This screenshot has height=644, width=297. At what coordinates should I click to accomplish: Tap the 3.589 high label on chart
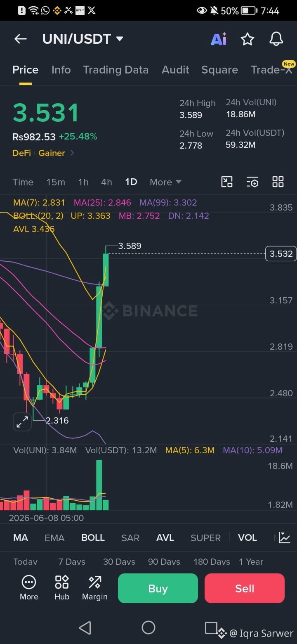tap(130, 246)
